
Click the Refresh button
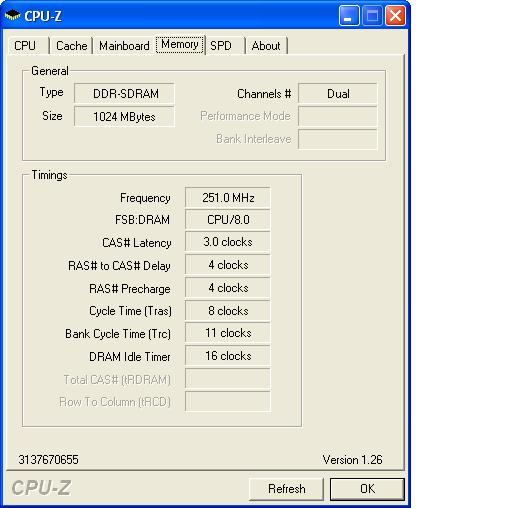point(287,489)
